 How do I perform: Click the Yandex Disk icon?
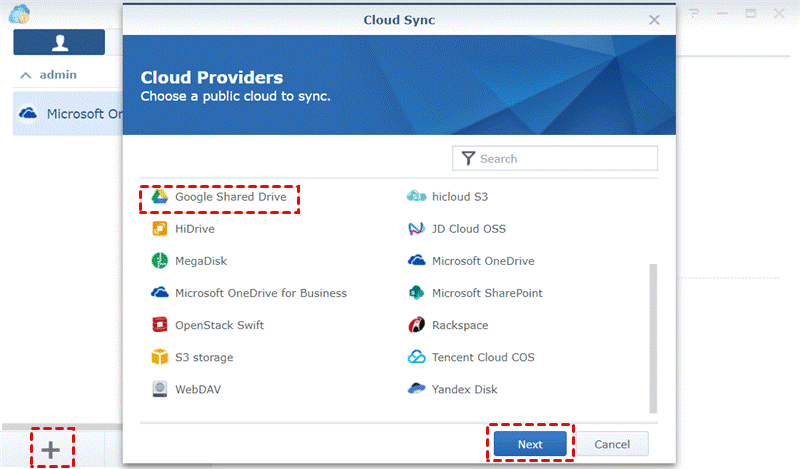pos(416,389)
